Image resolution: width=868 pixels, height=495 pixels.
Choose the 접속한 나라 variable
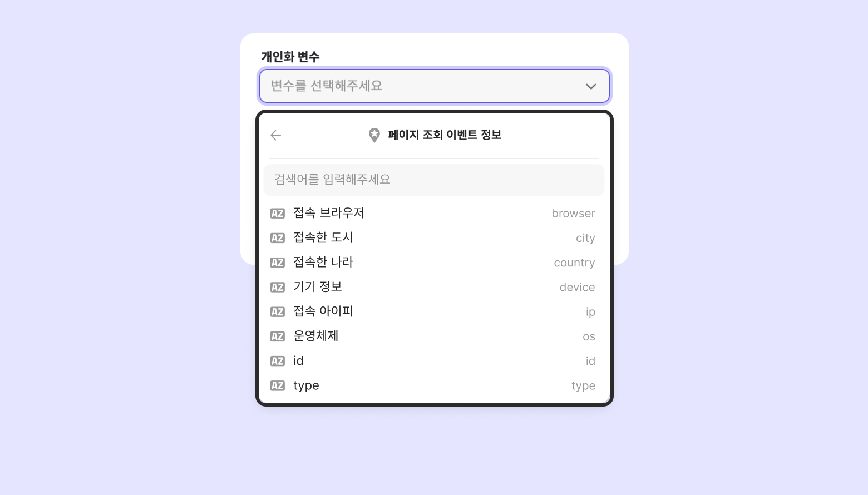click(x=434, y=263)
